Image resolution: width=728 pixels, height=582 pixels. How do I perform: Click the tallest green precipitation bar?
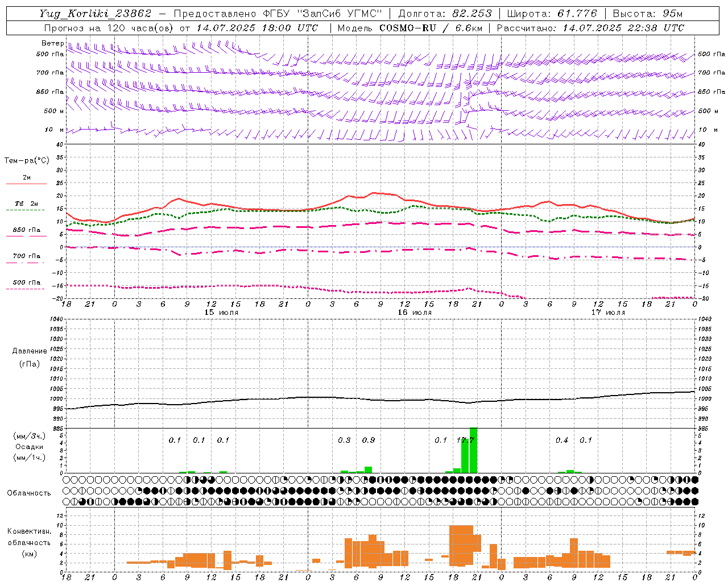473,450
